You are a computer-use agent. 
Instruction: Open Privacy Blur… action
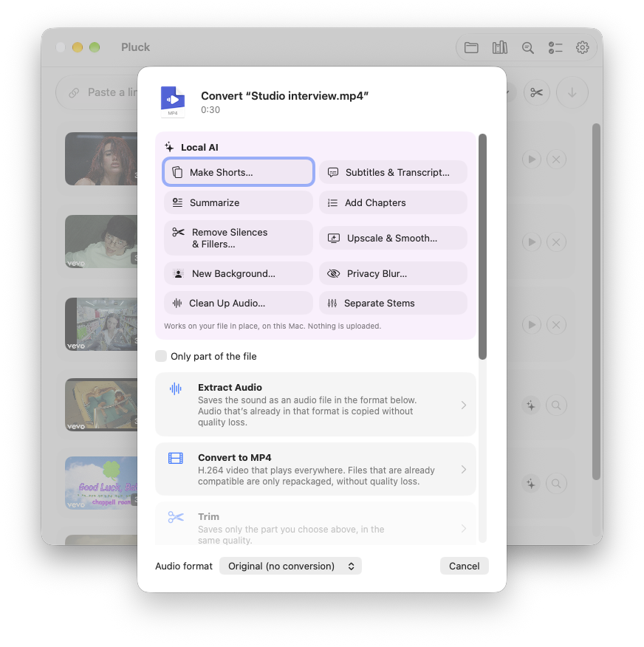click(393, 273)
